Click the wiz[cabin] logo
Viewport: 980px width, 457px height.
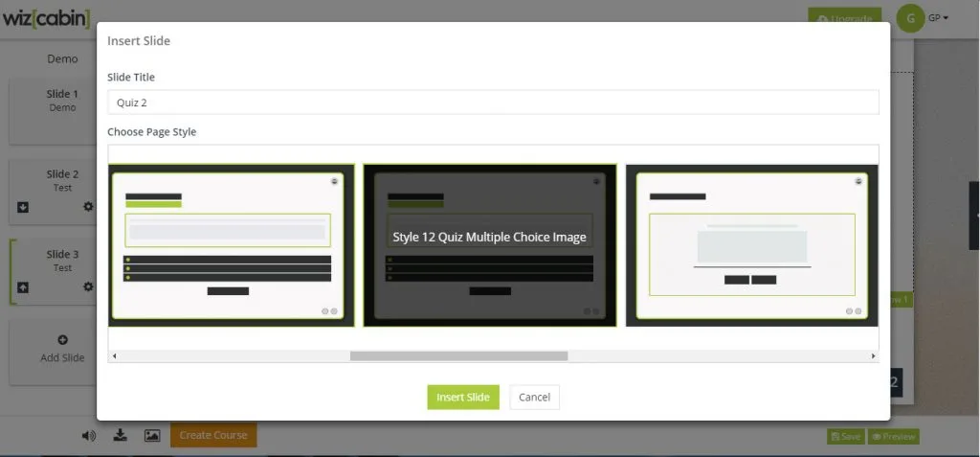point(46,18)
